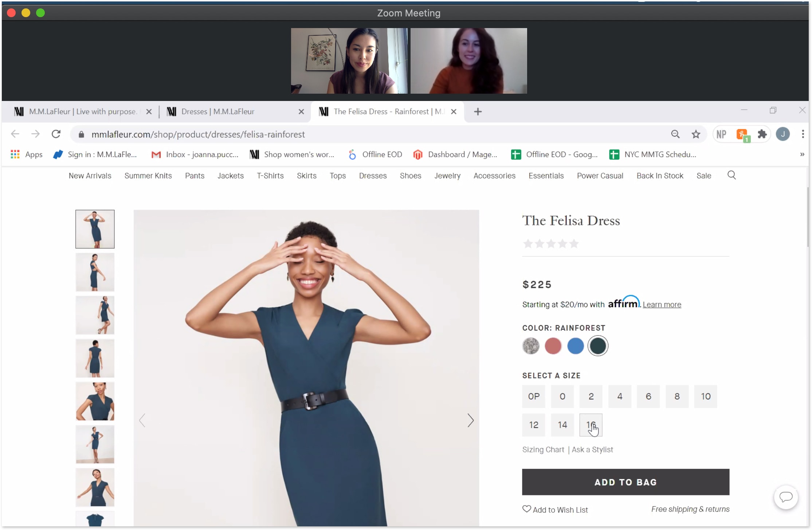The height and width of the screenshot is (530, 812).
Task: Open the affirm Learn more link
Action: pyautogui.click(x=662, y=304)
